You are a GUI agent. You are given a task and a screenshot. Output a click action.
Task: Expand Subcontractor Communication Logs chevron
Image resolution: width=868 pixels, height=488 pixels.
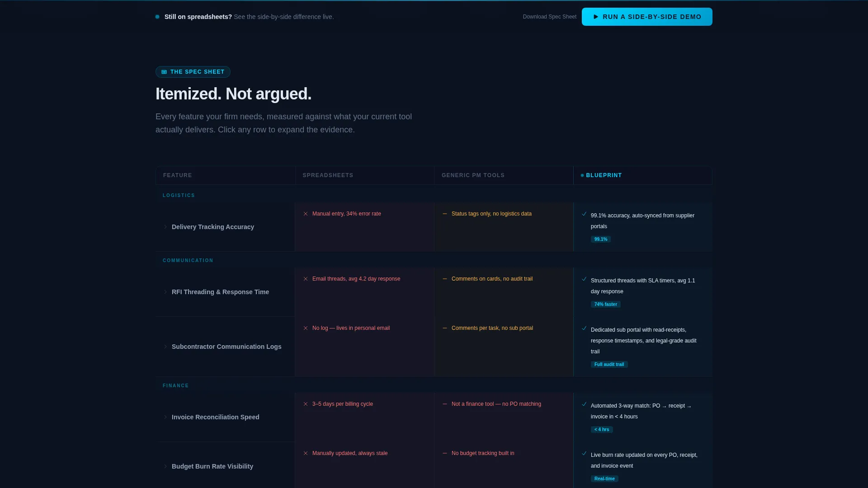165,347
